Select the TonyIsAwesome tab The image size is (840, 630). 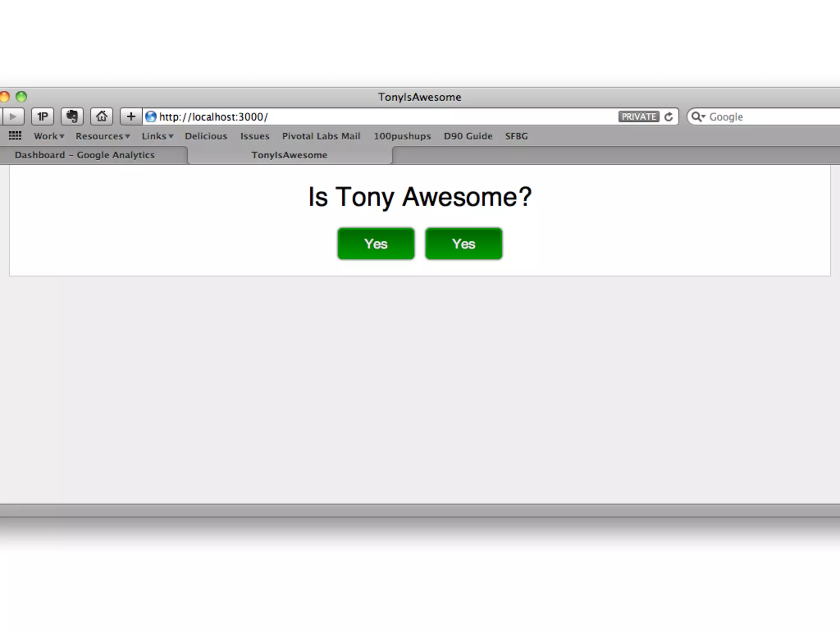tap(290, 155)
